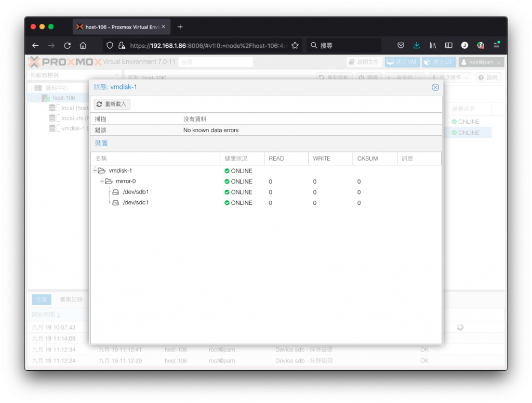
Task: Toggle the browser sidebar icon
Action: click(448, 45)
